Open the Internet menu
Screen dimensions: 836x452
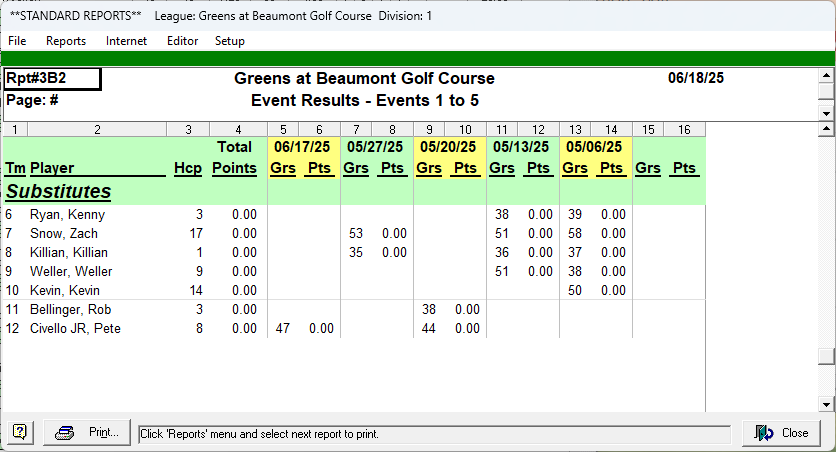pyautogui.click(x=126, y=41)
